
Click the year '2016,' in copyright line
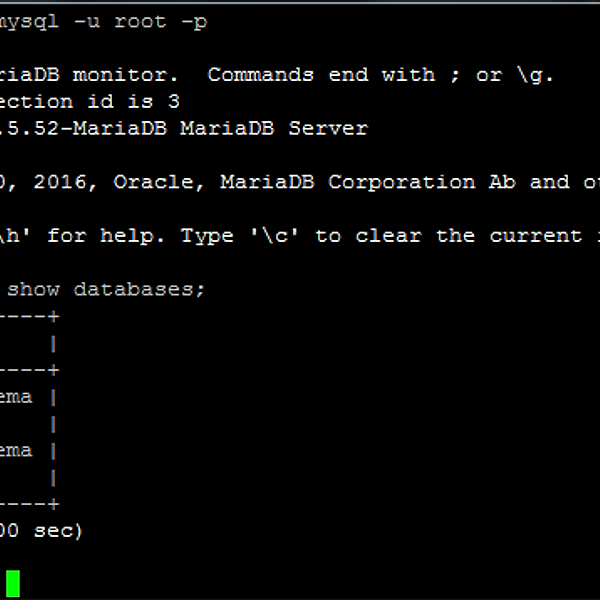click(65, 182)
